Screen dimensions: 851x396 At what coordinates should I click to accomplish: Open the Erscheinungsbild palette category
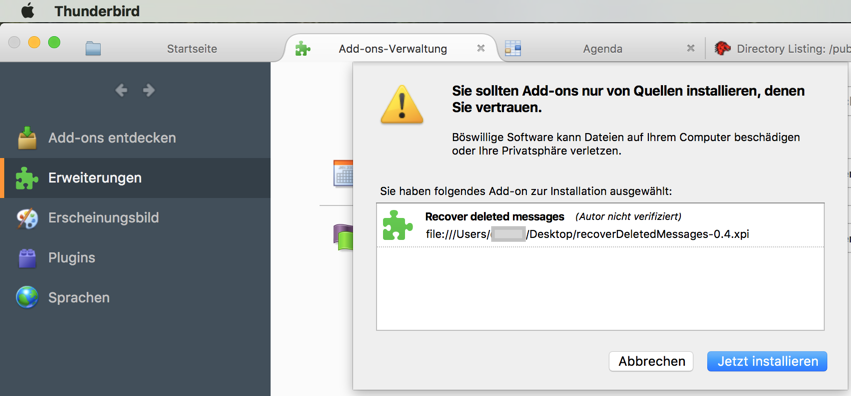tap(135, 218)
